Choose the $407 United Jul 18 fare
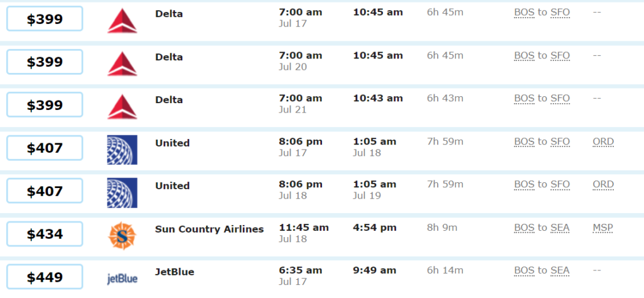Screen dimensions: 644x298 click(x=45, y=191)
